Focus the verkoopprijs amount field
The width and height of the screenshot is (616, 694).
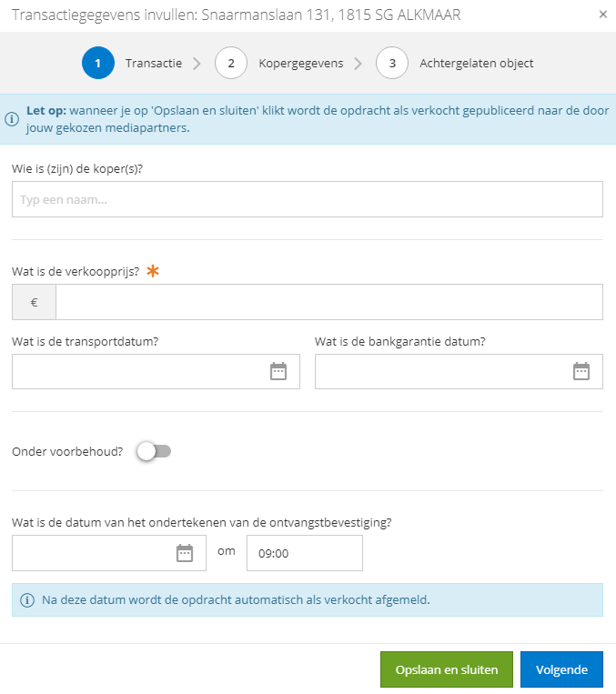pyautogui.click(x=329, y=302)
